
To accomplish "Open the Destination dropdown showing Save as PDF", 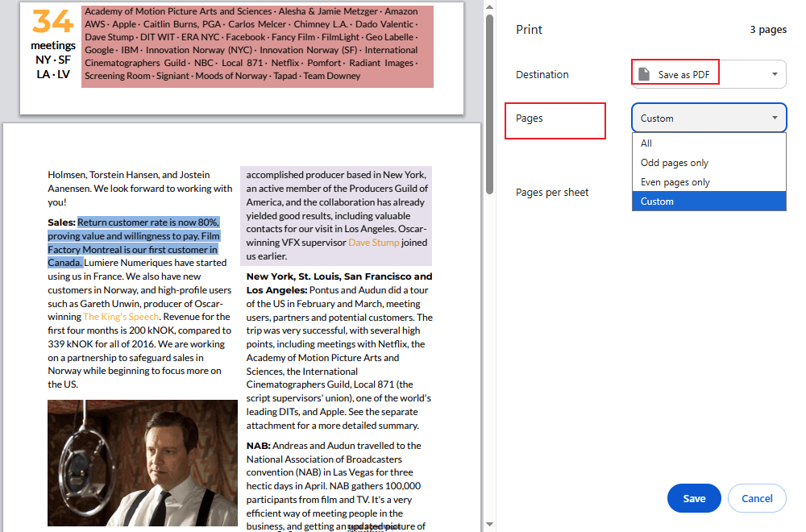I will 708,74.
